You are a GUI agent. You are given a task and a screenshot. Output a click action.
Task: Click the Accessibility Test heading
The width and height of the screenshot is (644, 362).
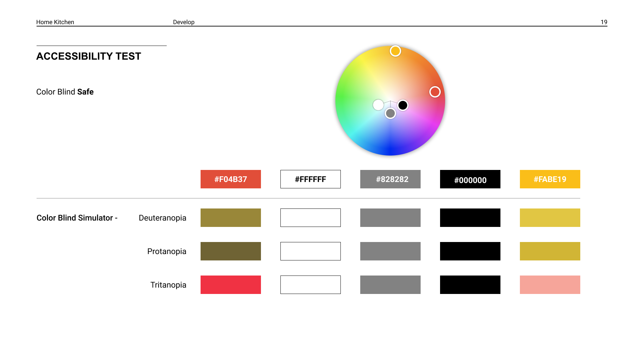[89, 56]
